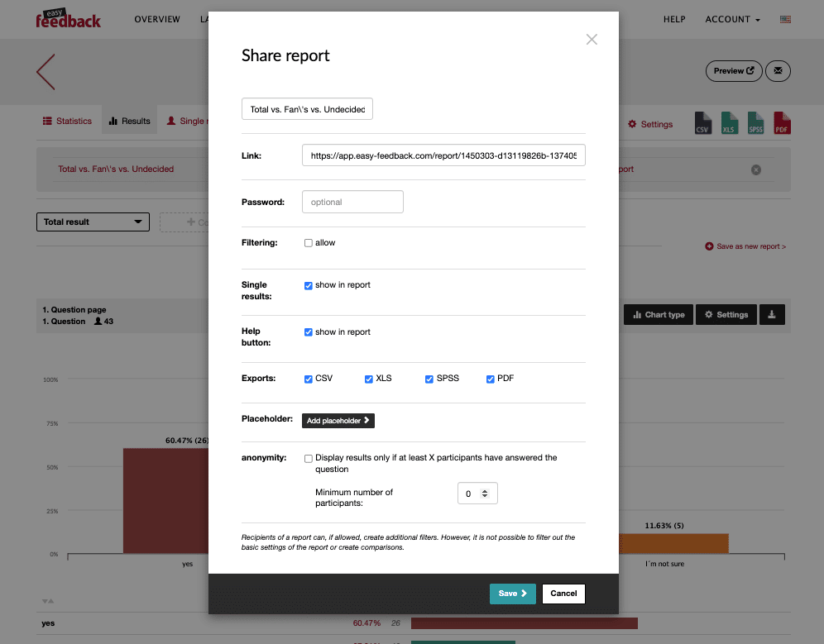Open the Total result dropdown
824x644 pixels.
point(93,222)
